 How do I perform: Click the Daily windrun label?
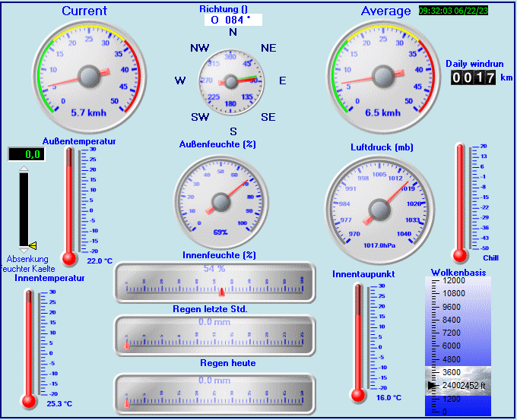[x=474, y=64]
